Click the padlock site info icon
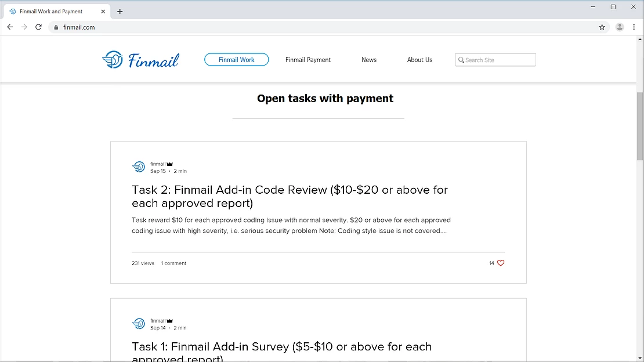 click(56, 27)
